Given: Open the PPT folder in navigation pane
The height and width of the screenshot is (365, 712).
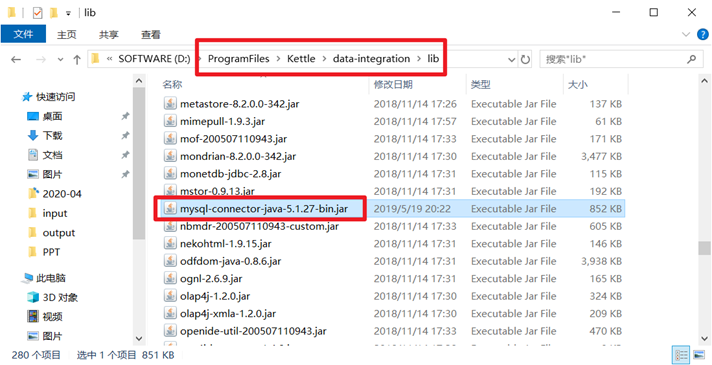Looking at the screenshot, I should [51, 252].
